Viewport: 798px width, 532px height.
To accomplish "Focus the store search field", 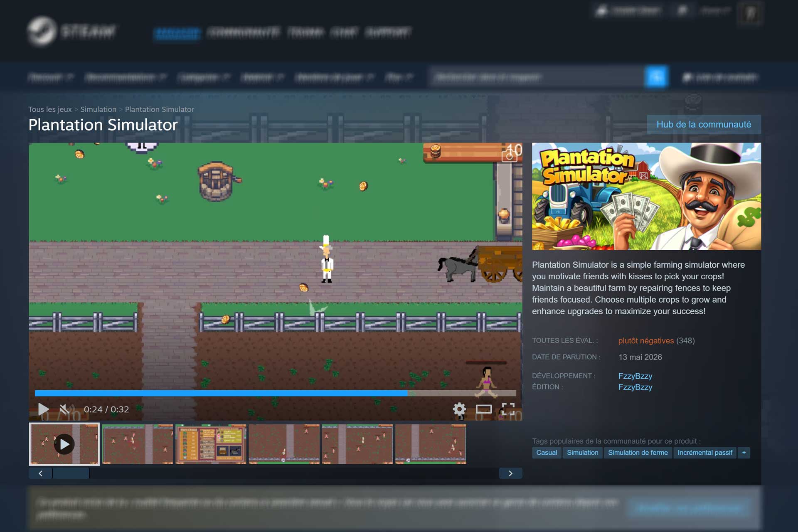I will pyautogui.click(x=537, y=77).
